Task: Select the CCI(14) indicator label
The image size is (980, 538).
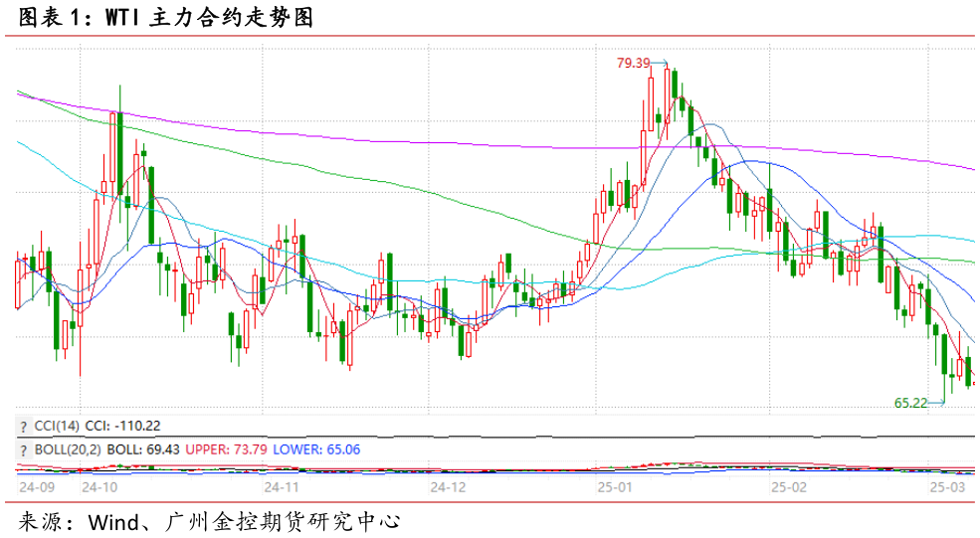Action: click(57, 426)
